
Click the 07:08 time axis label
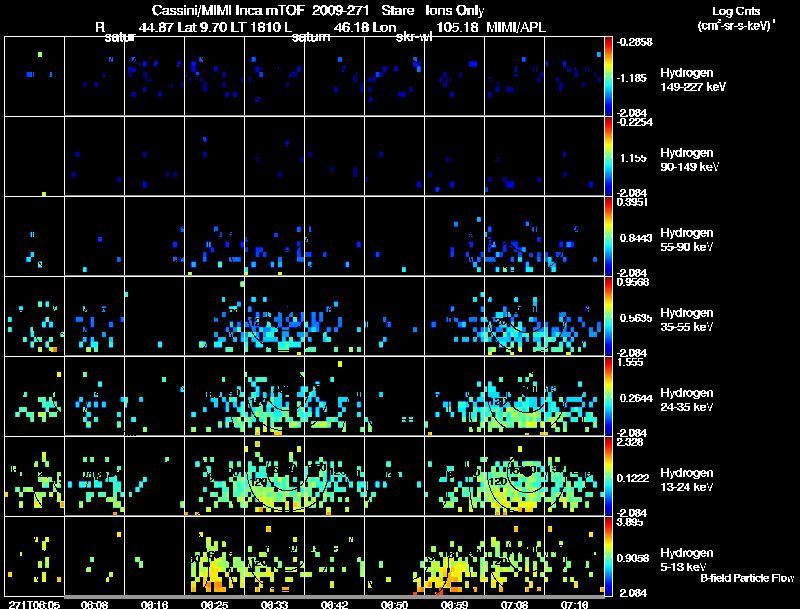click(x=514, y=604)
